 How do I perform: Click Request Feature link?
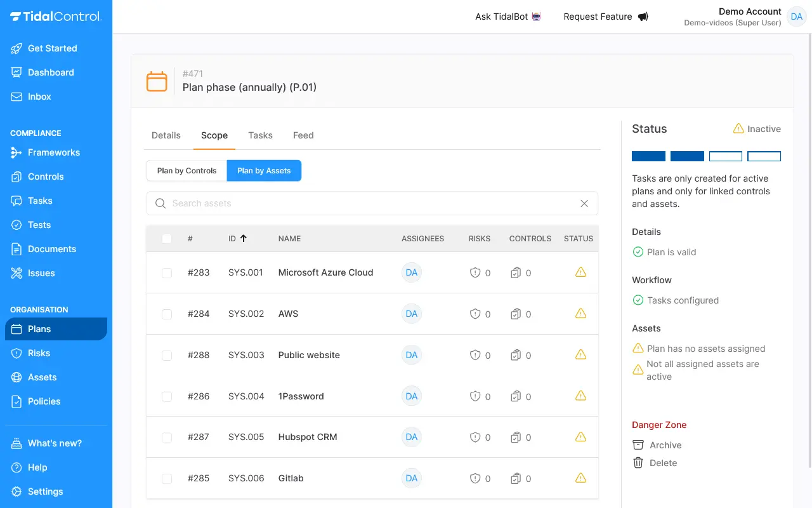click(606, 17)
